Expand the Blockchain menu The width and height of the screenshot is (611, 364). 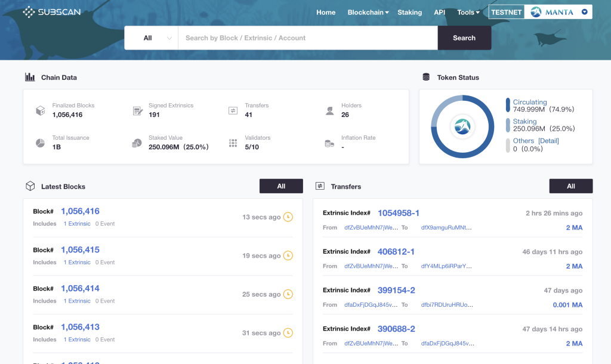(368, 12)
